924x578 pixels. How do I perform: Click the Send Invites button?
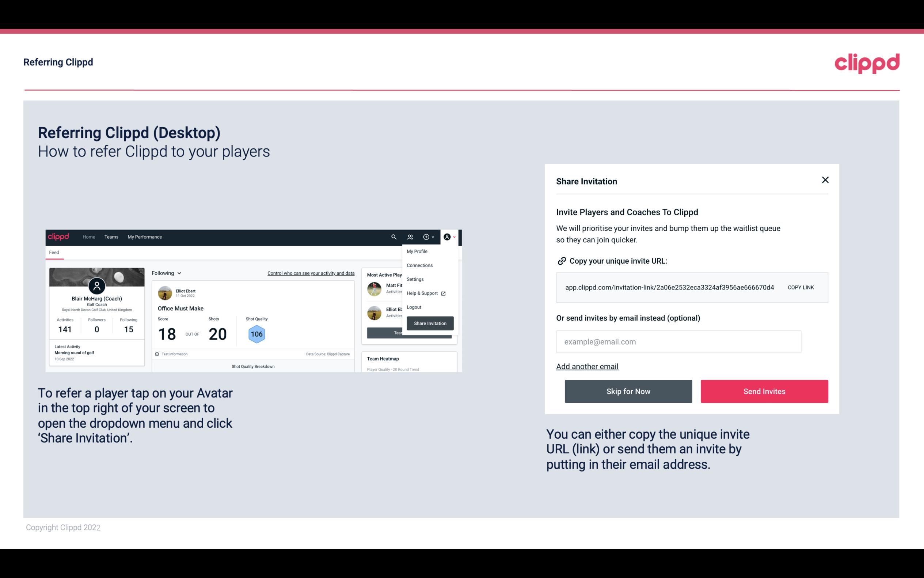[x=764, y=391]
